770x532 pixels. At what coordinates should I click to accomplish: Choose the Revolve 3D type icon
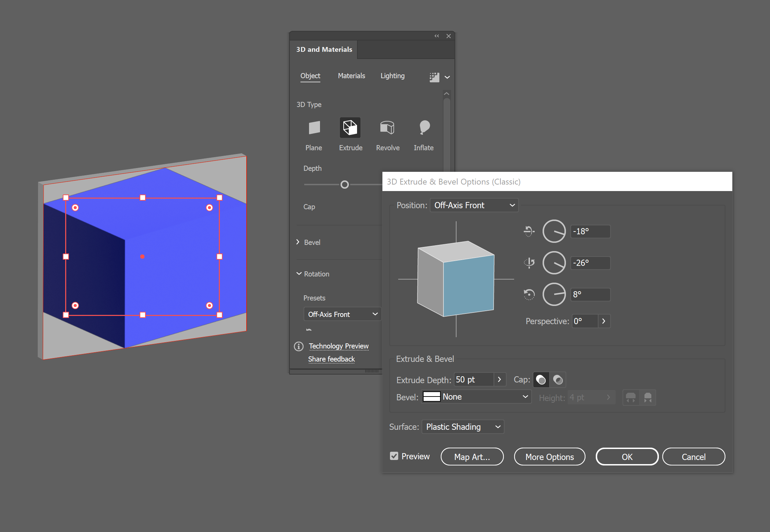(387, 128)
